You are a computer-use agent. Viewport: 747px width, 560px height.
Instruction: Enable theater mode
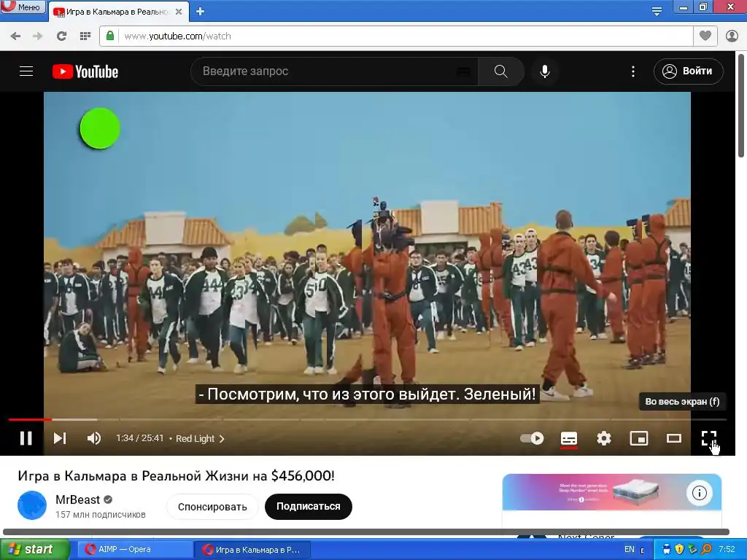coord(673,438)
